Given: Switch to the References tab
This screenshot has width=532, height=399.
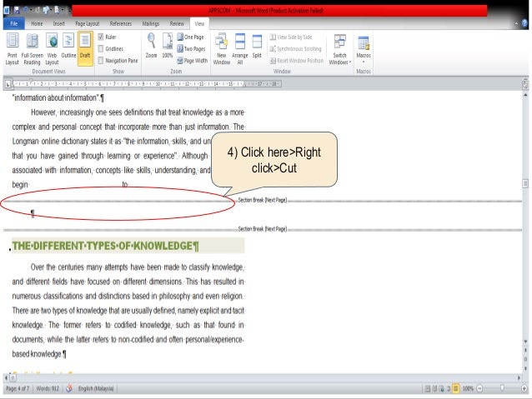Looking at the screenshot, I should click(120, 23).
